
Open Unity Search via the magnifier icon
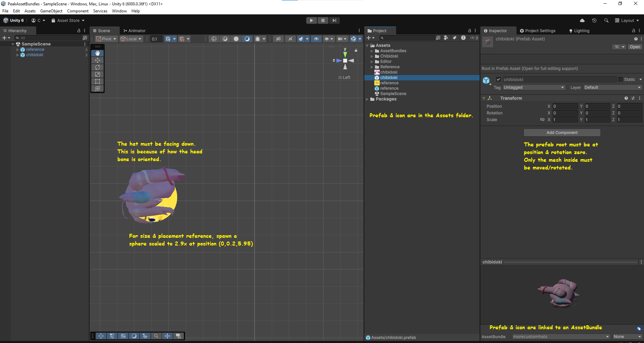tap(606, 20)
